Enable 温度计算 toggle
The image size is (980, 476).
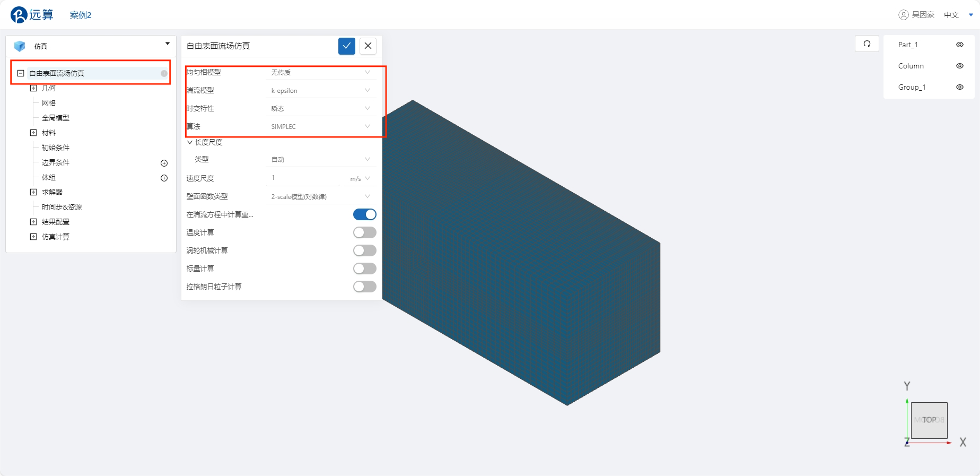(365, 232)
